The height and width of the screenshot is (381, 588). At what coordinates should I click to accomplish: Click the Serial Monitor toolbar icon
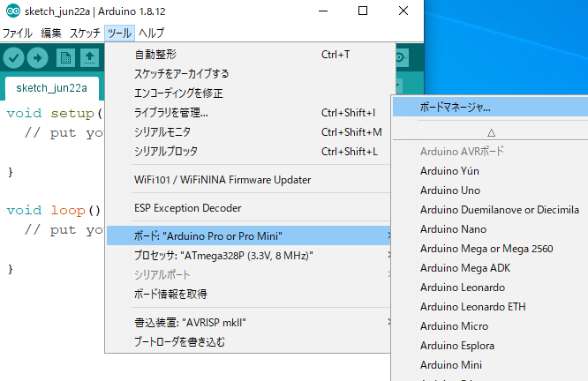[x=403, y=57]
